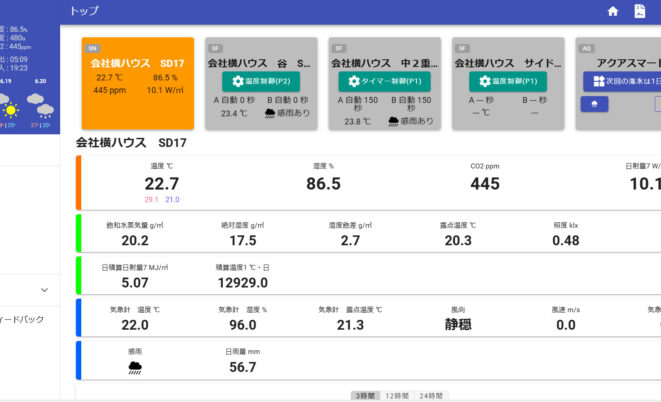Screen dimensions: 661x402
Task: Click the small home button in アクアスマート card
Action: coord(595,104)
